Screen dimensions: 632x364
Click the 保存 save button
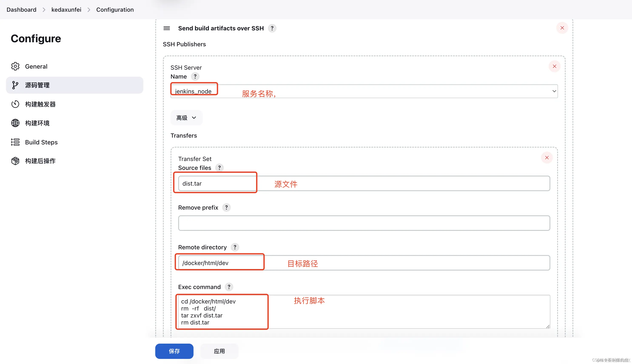point(174,351)
